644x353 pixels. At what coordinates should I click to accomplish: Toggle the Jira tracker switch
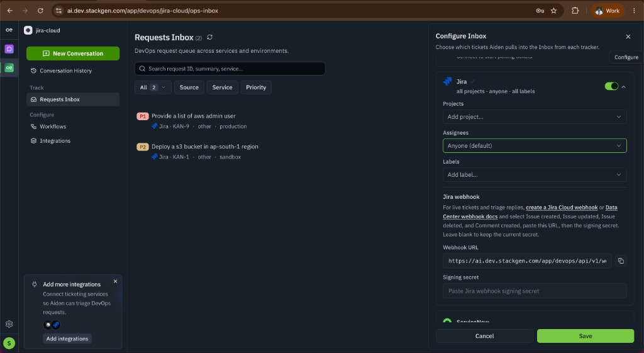(611, 86)
